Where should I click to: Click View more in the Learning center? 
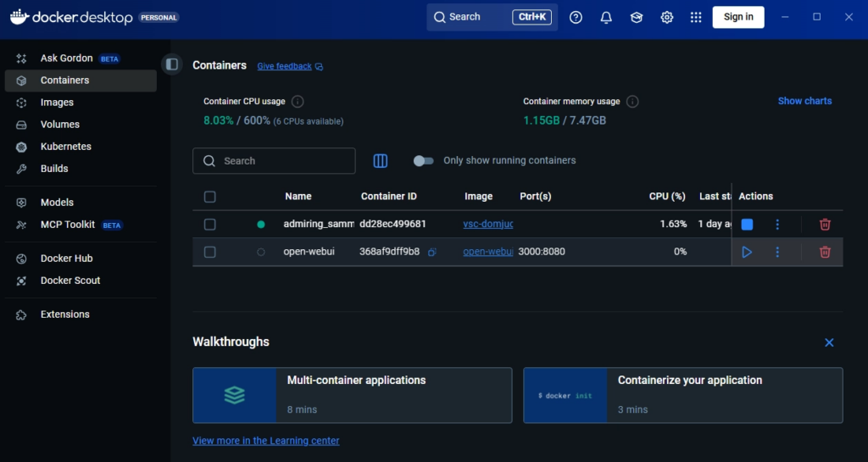265,441
